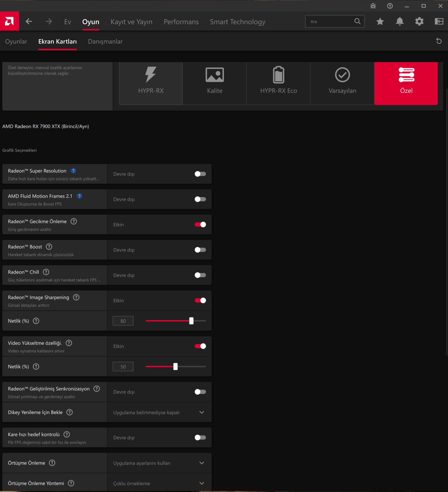This screenshot has height=492, width=448.
Task: Disable Video Yükseltme özelliği toggle
Action: 200,346
